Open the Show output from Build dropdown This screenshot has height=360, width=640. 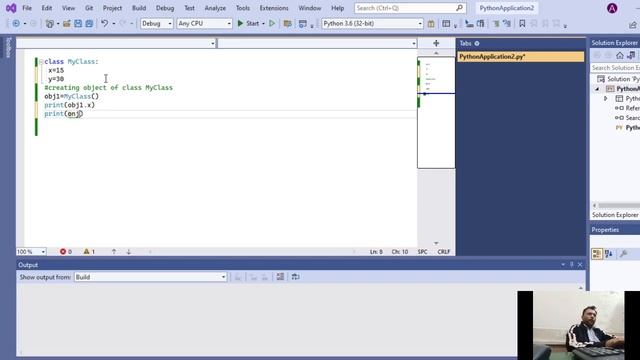coord(151,277)
